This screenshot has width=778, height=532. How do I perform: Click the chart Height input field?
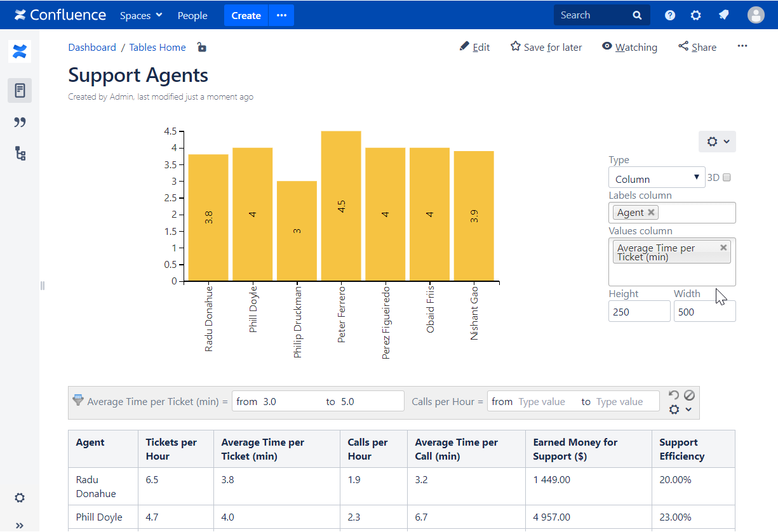pyautogui.click(x=639, y=312)
